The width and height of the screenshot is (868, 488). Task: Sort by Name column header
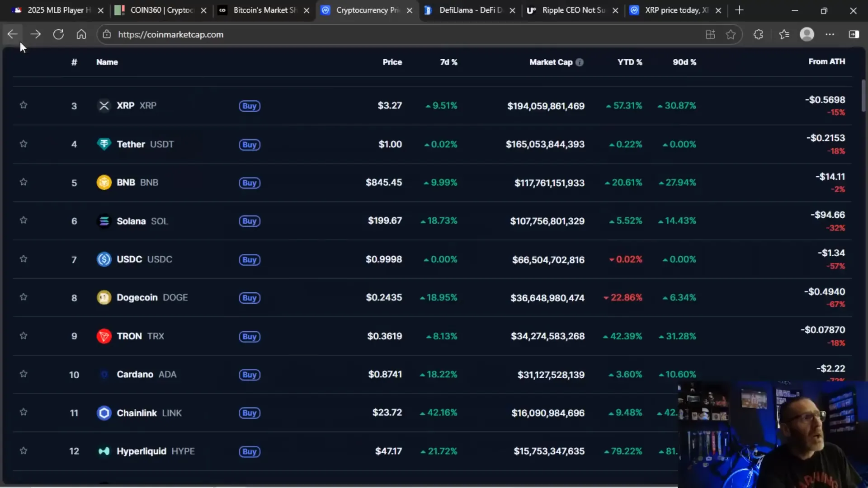click(107, 62)
